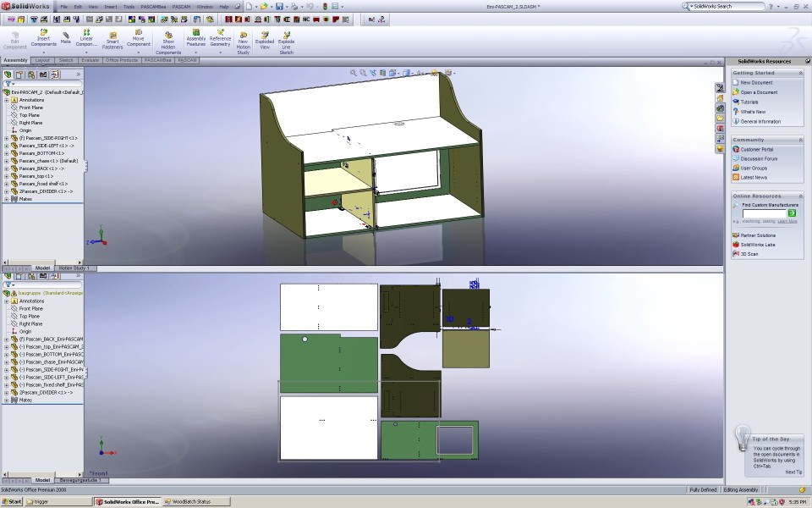
Task: Click the Windows Start button
Action: (12, 501)
